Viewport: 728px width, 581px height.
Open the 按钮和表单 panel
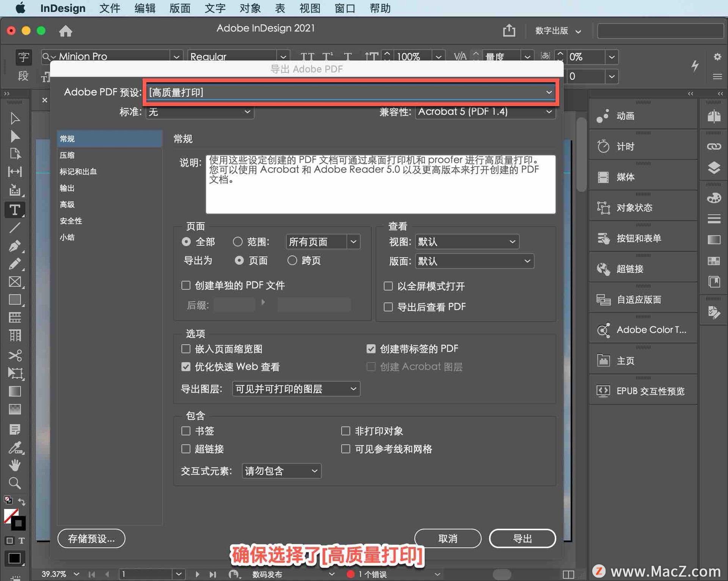[643, 239]
